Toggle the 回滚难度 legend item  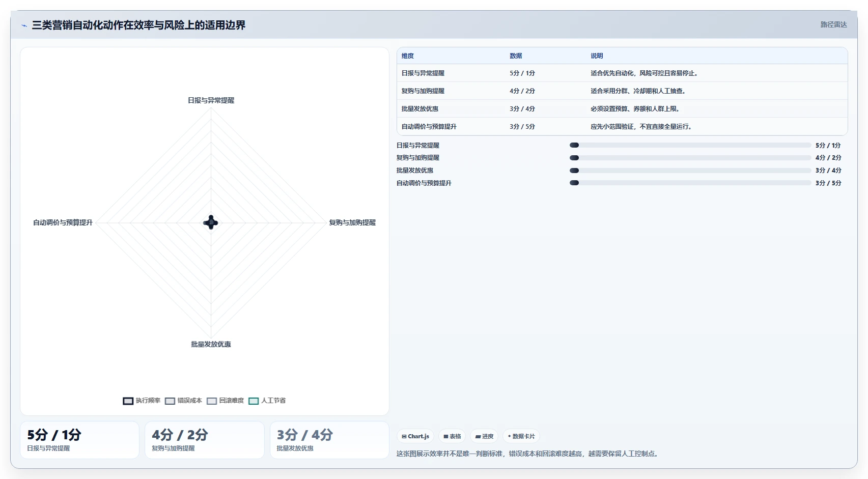click(x=225, y=401)
